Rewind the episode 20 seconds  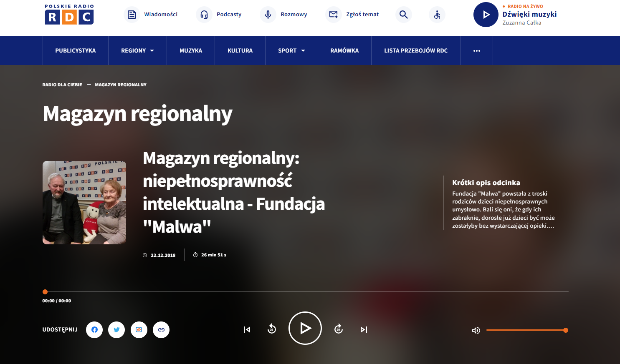tap(272, 329)
